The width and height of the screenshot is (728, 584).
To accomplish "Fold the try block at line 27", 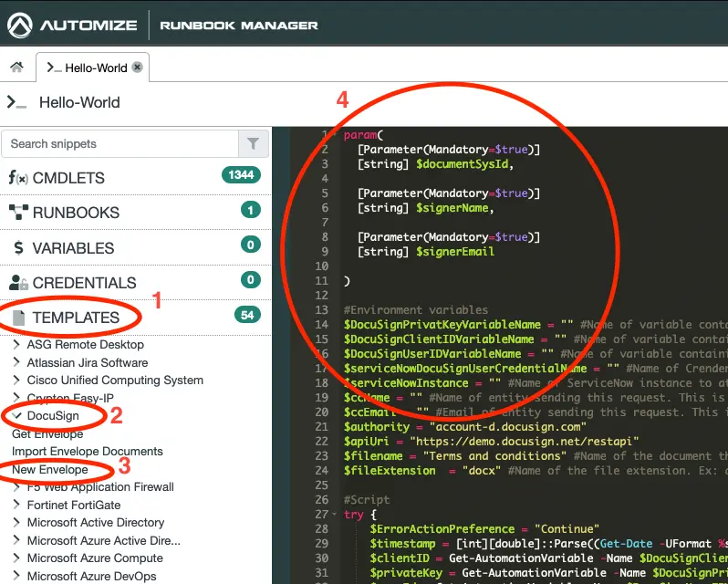I will coord(336,515).
